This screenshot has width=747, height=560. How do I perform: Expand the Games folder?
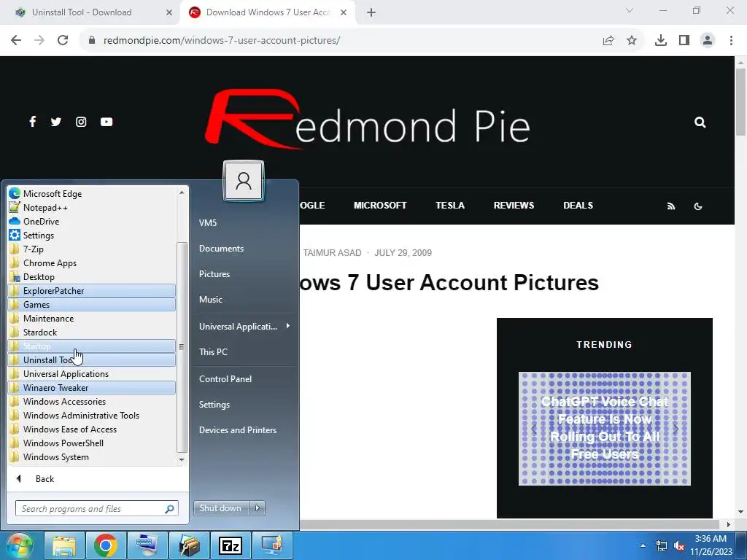[92, 304]
